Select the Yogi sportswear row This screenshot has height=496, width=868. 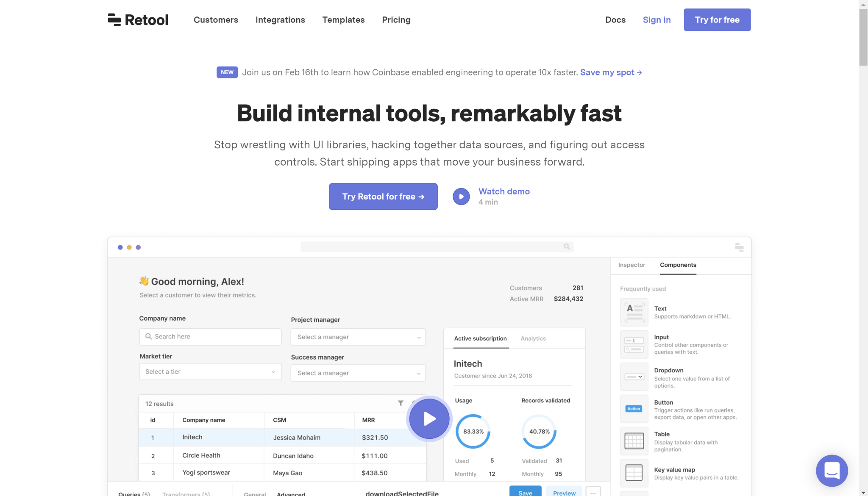point(282,473)
